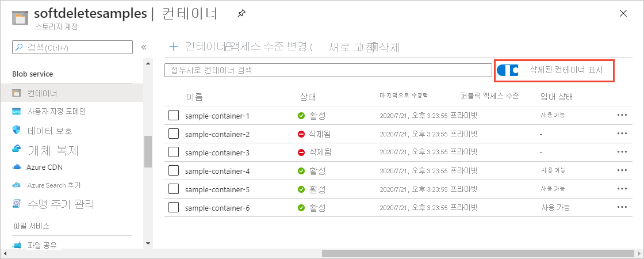Image resolution: width=644 pixels, height=259 pixels.
Task: Click the plus icon to add a container
Action: [x=174, y=47]
